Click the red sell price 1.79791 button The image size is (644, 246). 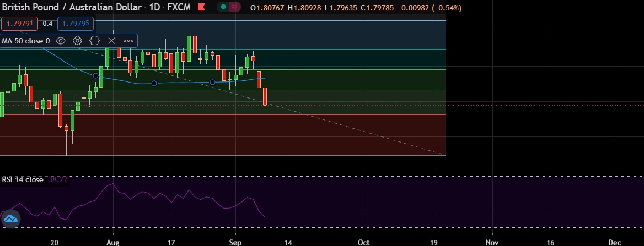19,24
